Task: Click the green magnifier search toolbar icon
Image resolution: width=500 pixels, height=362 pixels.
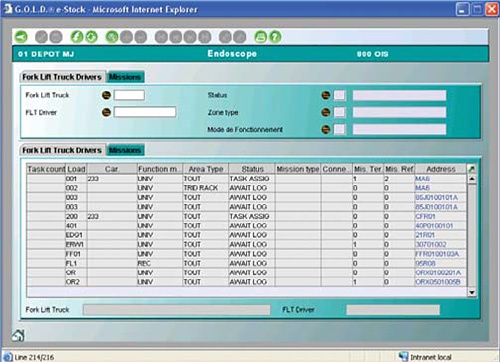Action: click(112, 37)
